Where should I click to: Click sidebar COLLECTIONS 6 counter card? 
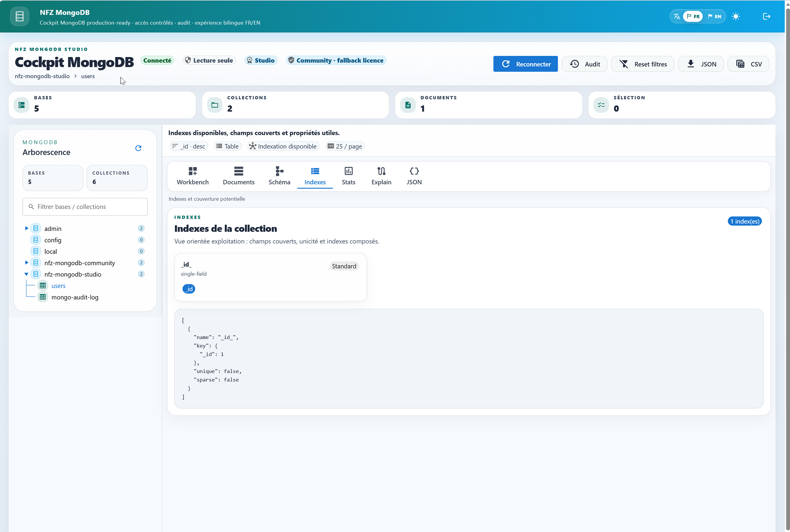(x=117, y=178)
